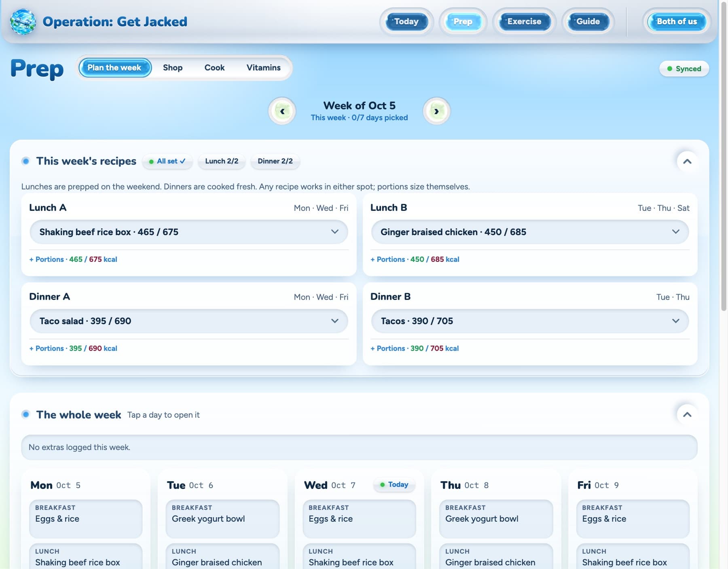728x569 pixels.
Task: Expand Portions for Lunch A
Action: click(73, 259)
